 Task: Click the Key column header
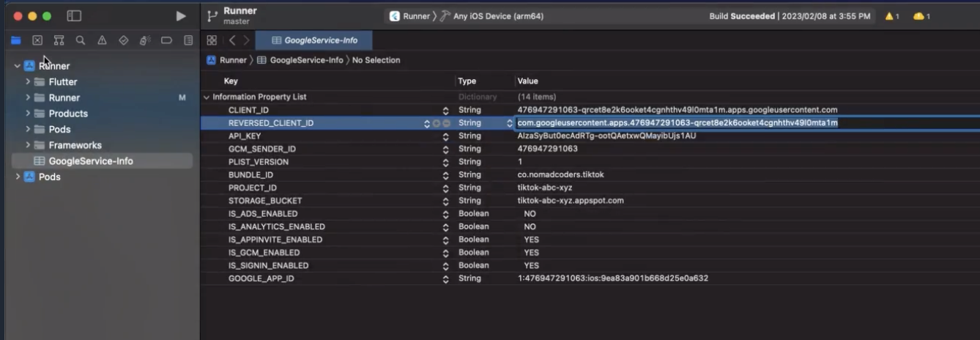231,81
